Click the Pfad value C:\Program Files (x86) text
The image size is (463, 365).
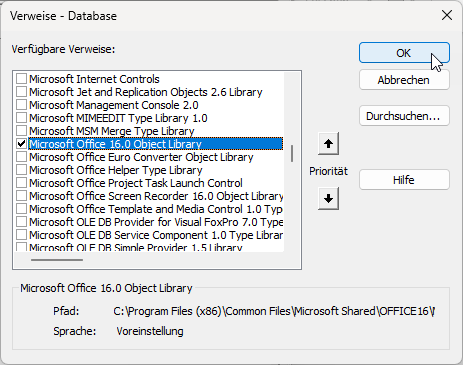point(274,311)
